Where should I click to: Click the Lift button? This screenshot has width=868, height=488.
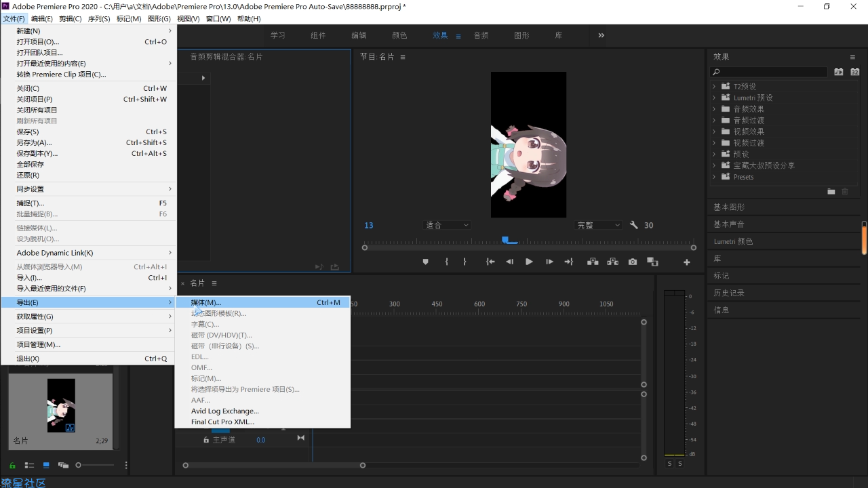pyautogui.click(x=593, y=262)
